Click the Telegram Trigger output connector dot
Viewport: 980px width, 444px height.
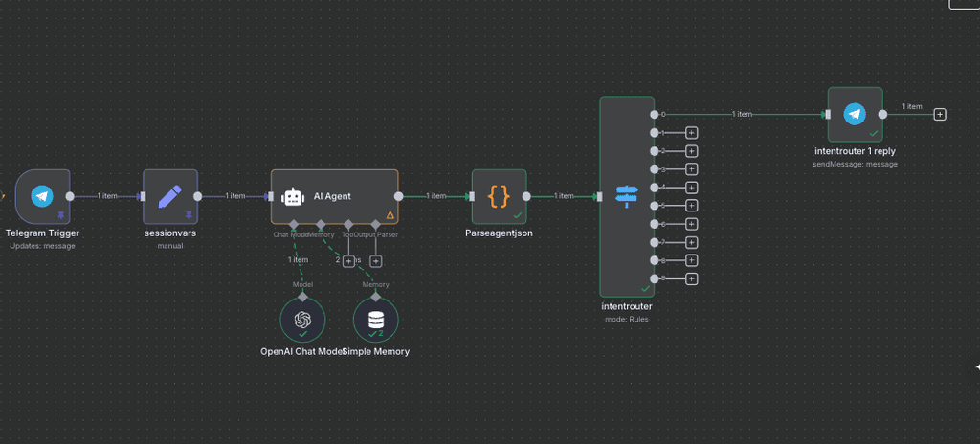coord(70,196)
